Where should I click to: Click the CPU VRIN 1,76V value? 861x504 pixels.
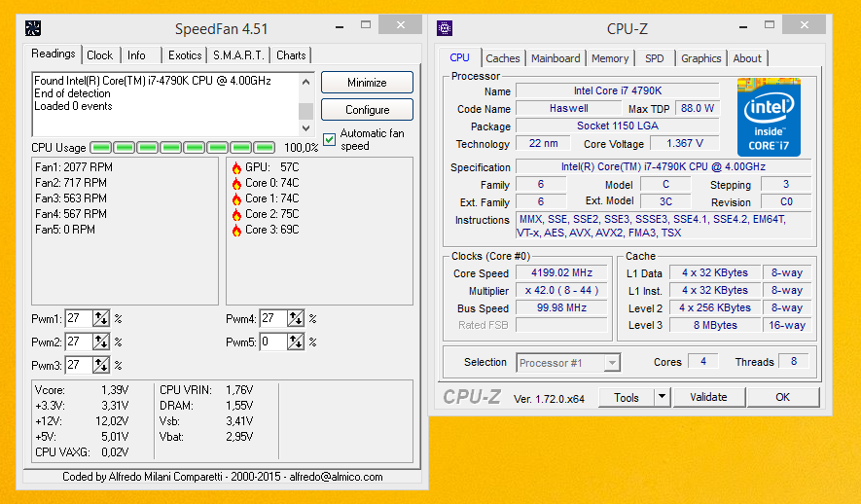[239, 390]
